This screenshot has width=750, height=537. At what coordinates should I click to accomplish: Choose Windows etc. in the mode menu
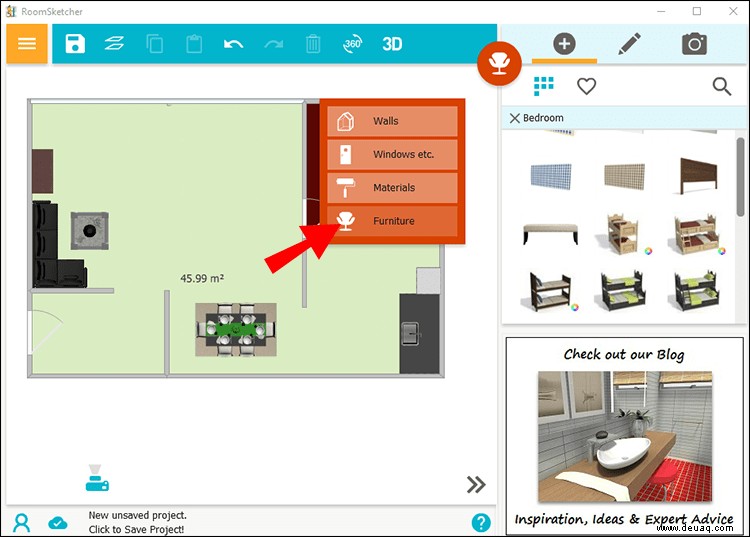tap(392, 154)
